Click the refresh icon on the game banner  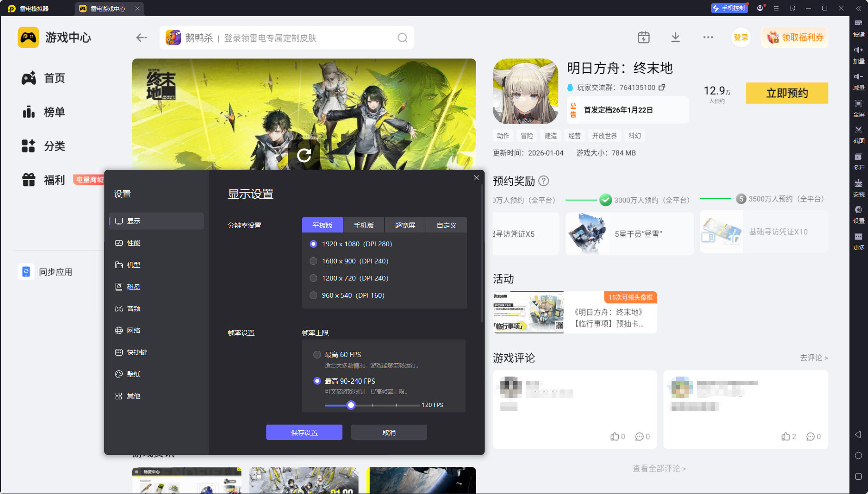(x=304, y=155)
